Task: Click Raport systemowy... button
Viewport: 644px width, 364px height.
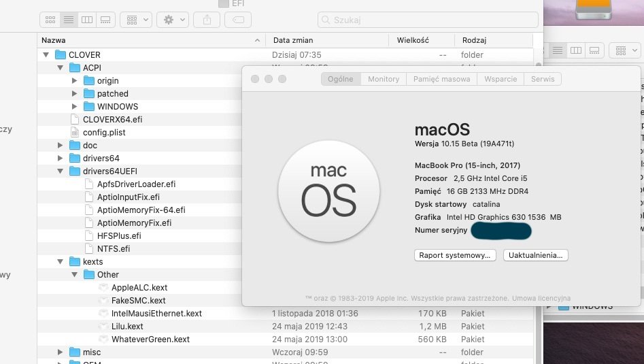Action: [455, 255]
